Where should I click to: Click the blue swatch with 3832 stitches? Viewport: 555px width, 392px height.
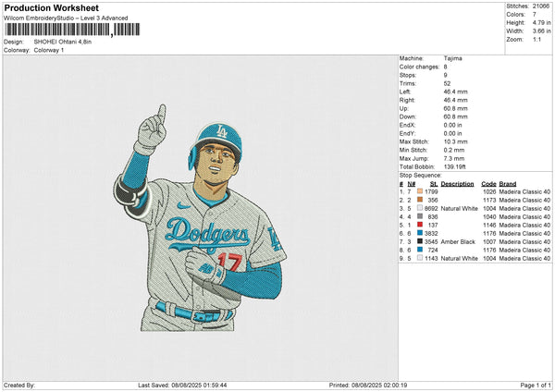click(x=420, y=233)
